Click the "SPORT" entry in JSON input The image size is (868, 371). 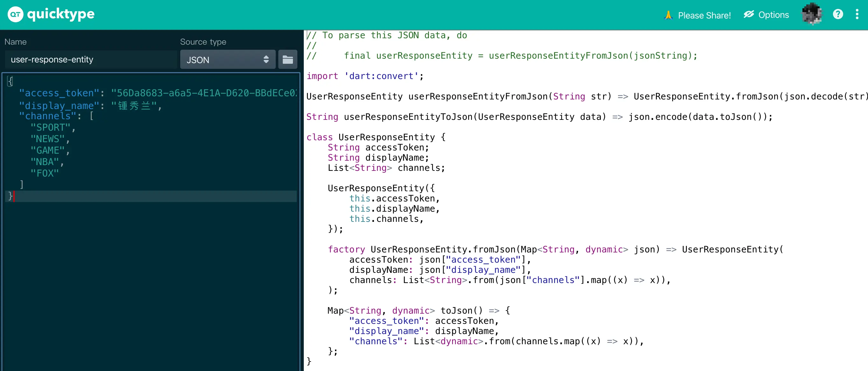point(51,127)
